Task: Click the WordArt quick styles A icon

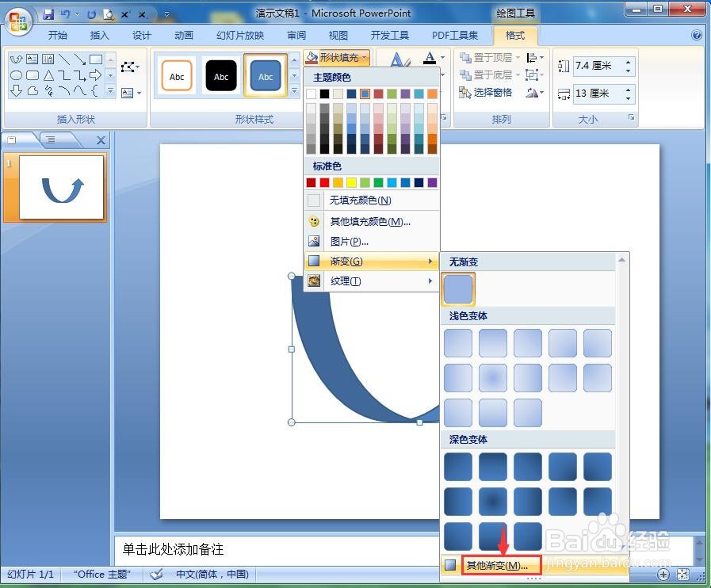Action: pos(399,60)
